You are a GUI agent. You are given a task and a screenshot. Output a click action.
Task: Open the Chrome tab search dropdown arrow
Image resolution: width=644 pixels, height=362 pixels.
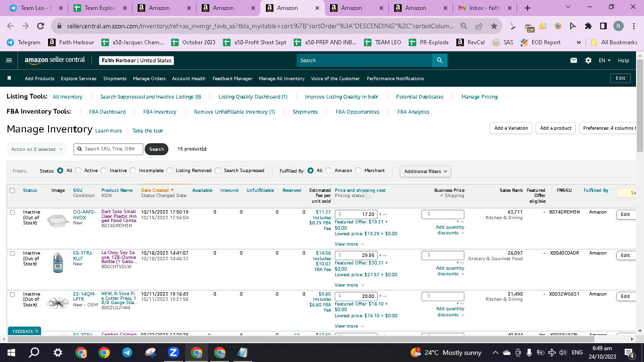point(568,8)
